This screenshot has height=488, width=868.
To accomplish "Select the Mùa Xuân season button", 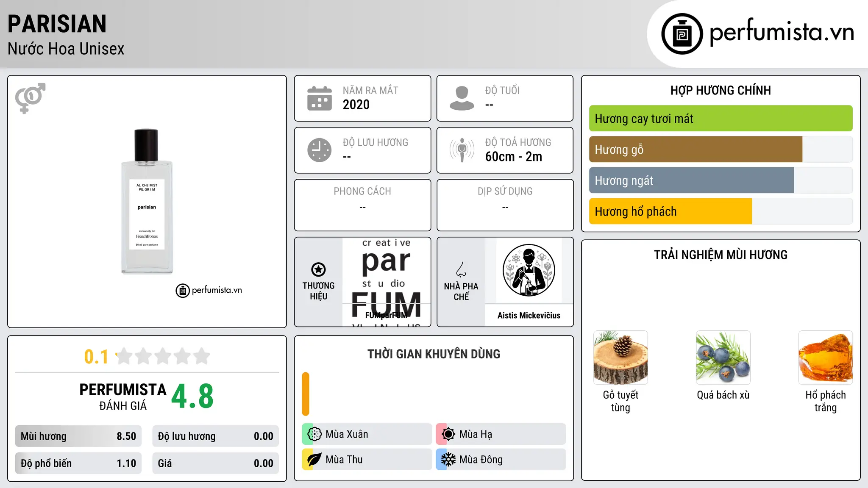I will point(367,434).
